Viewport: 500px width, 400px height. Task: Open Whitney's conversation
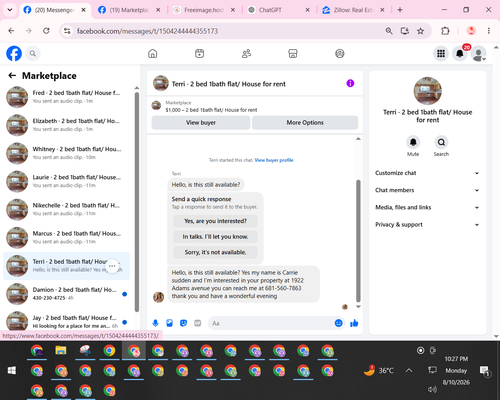click(x=67, y=153)
